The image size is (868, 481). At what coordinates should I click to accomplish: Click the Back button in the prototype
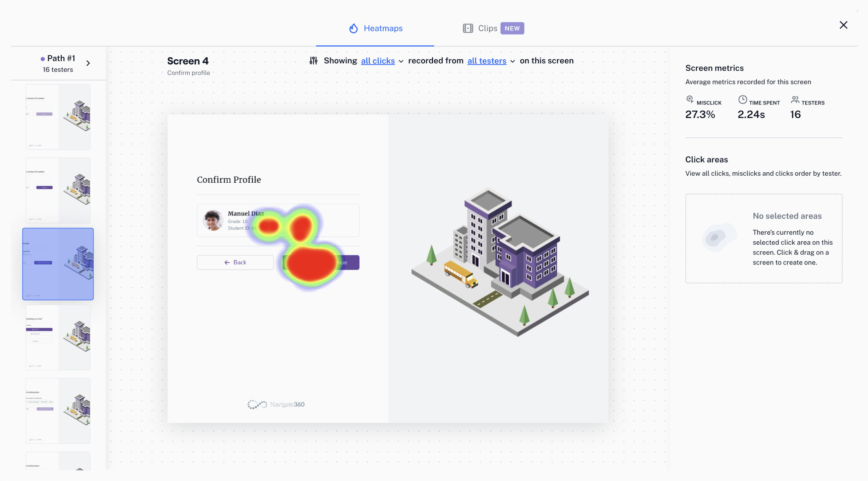coord(235,263)
